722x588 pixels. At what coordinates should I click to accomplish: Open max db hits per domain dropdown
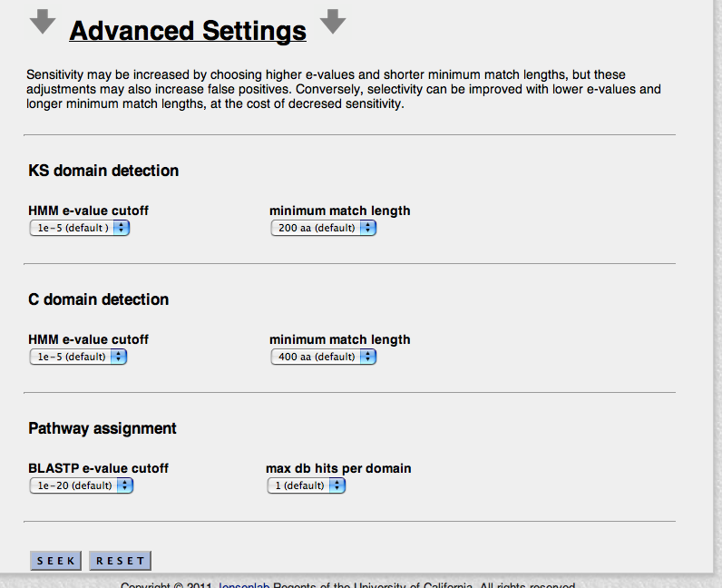307,485
